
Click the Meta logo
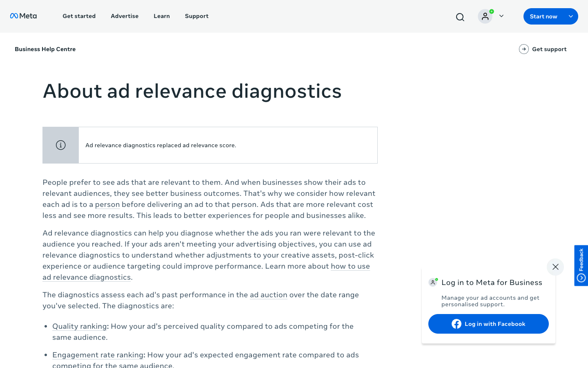[x=23, y=16]
